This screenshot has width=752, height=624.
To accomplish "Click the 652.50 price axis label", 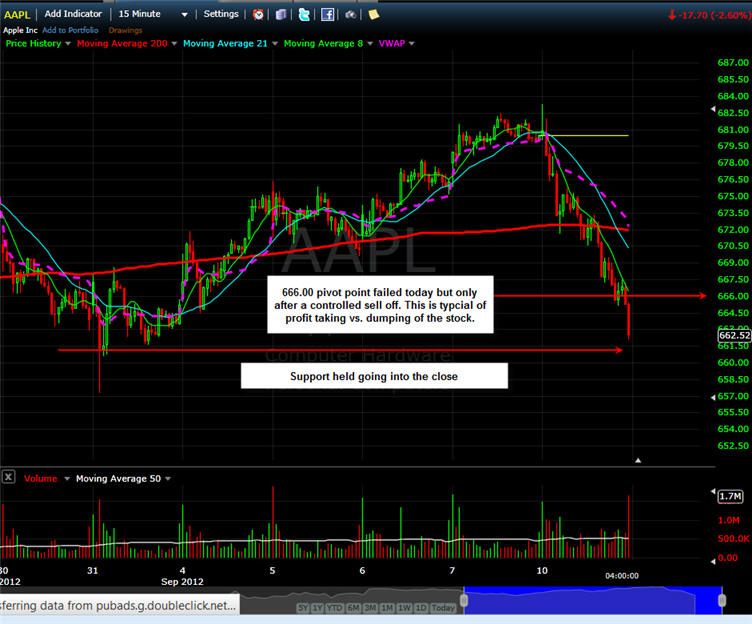I will [x=733, y=446].
